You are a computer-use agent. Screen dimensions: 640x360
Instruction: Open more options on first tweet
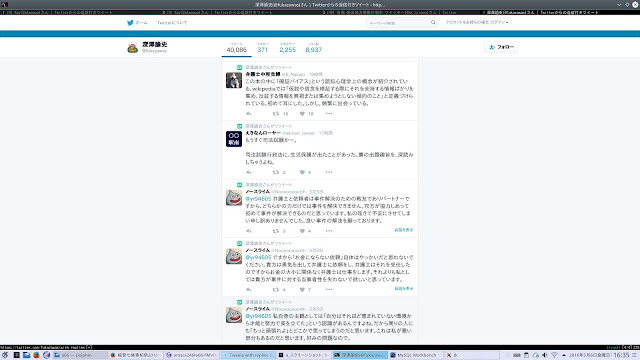point(329,113)
